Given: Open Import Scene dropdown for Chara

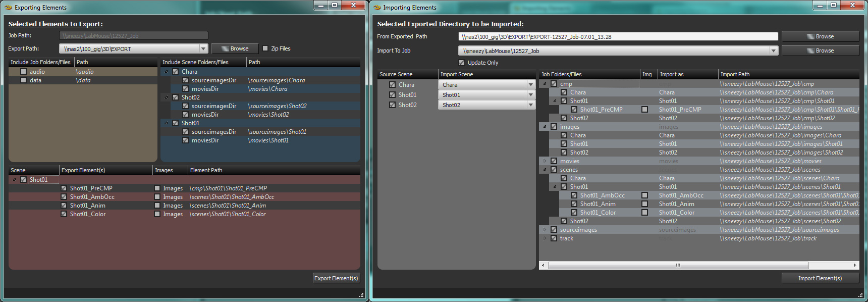Looking at the screenshot, I should [x=530, y=85].
